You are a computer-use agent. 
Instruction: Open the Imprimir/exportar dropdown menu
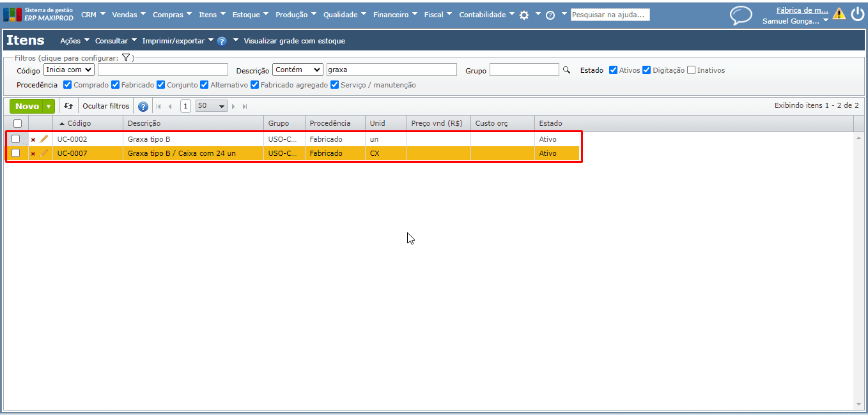point(178,41)
